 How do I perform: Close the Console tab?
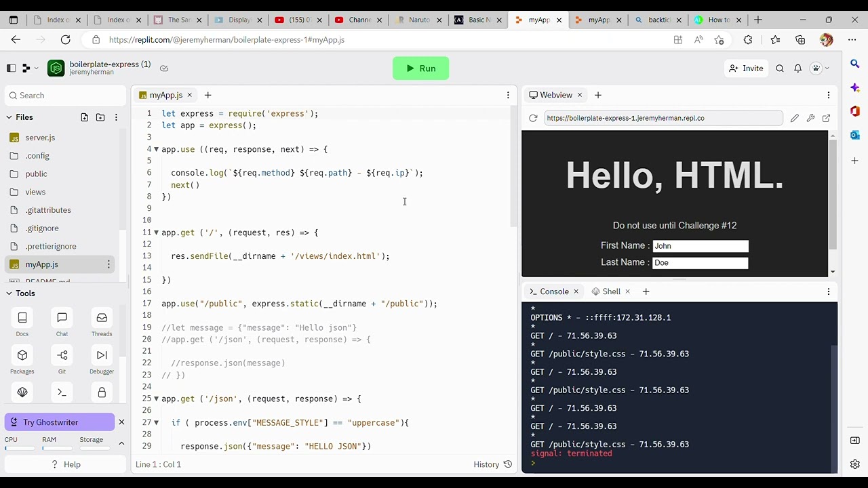tap(576, 291)
